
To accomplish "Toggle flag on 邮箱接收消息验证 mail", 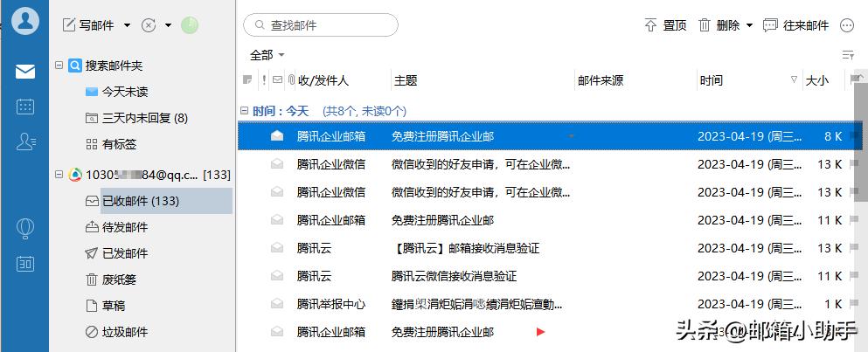I will pos(854,248).
